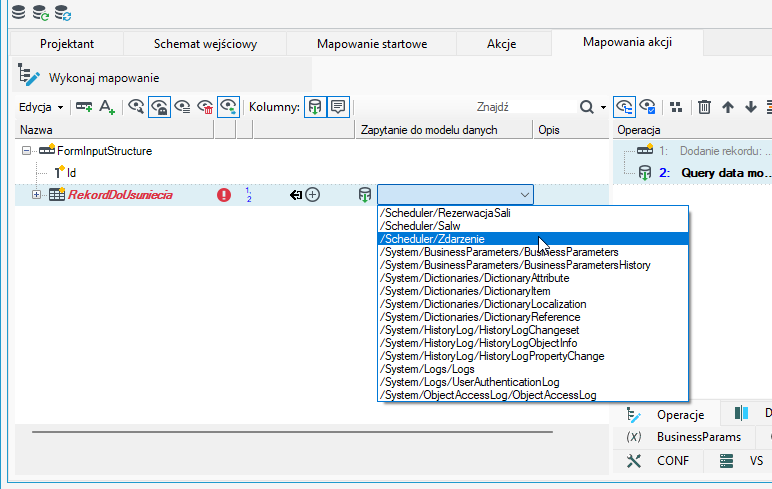Choose /System/BusinessParameters/BusinessParameters option
This screenshot has width=772, height=489.
[533, 252]
